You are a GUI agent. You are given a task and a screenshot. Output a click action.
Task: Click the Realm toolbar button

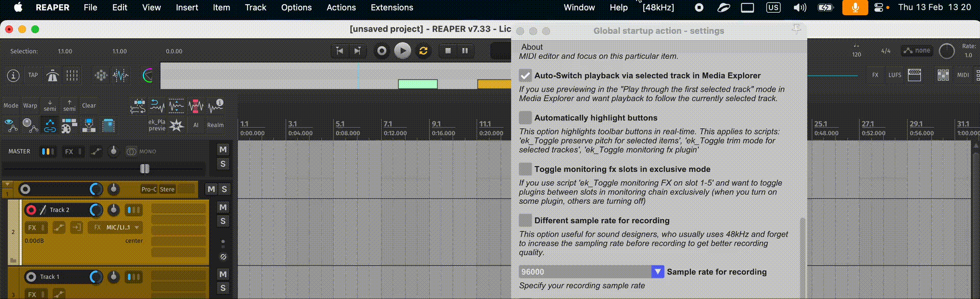click(215, 125)
